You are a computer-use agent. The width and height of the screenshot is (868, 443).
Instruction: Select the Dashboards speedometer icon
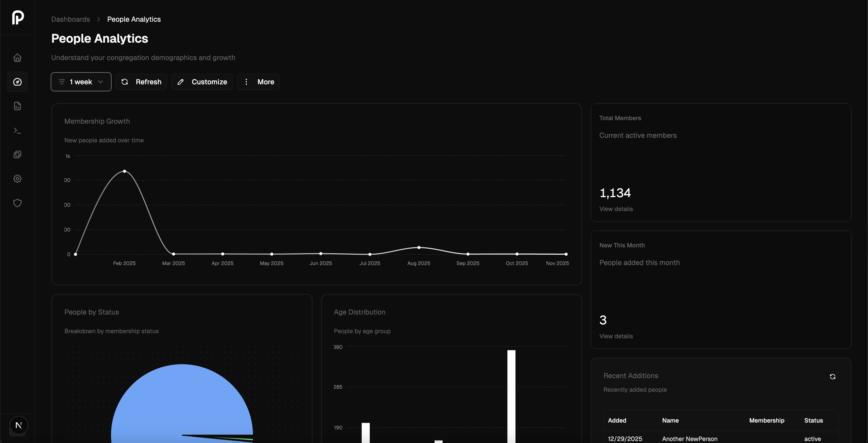(x=17, y=82)
